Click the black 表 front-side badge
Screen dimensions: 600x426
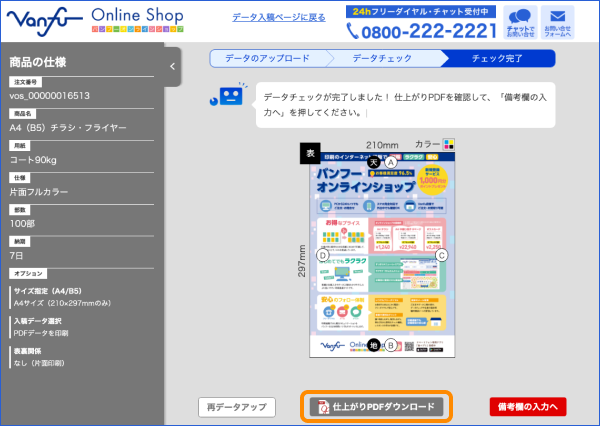pos(310,153)
